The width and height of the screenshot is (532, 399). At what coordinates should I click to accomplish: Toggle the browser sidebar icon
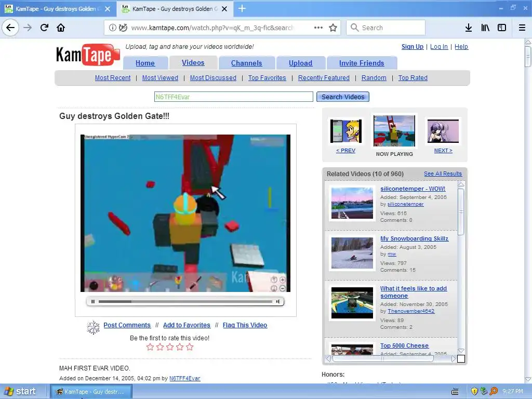502,28
